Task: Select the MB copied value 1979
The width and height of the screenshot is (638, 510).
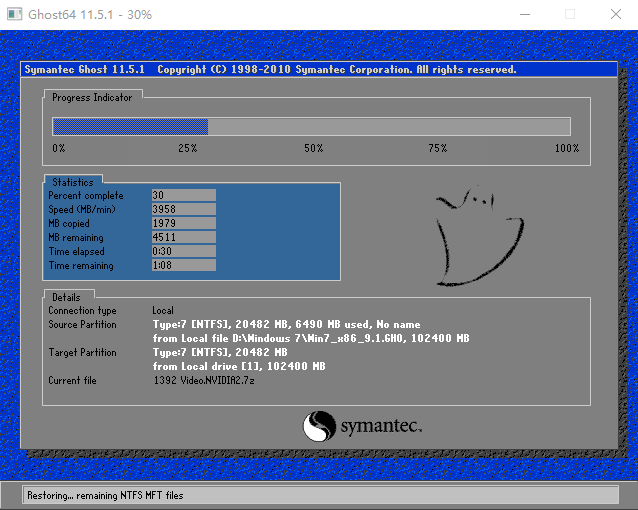Action: [x=184, y=223]
